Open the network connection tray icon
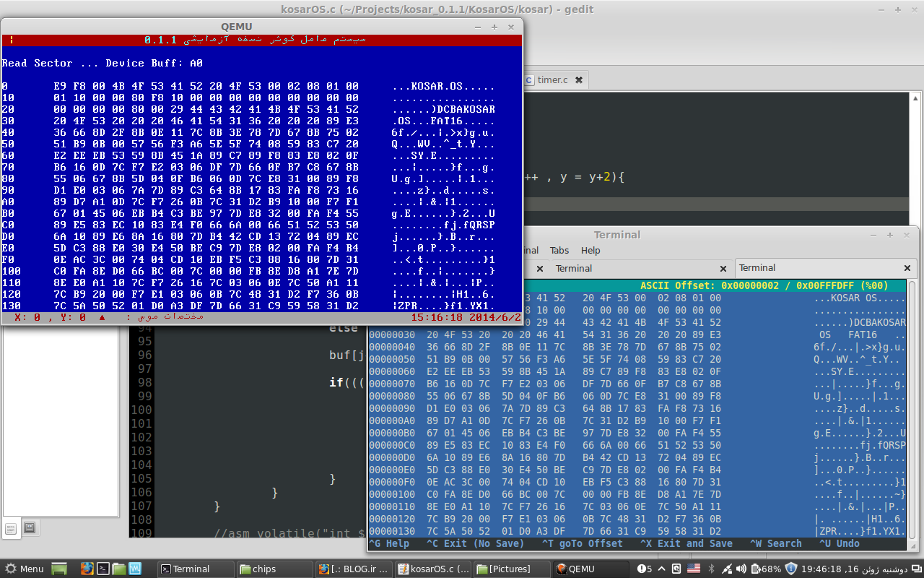924x578 pixels. [728, 569]
